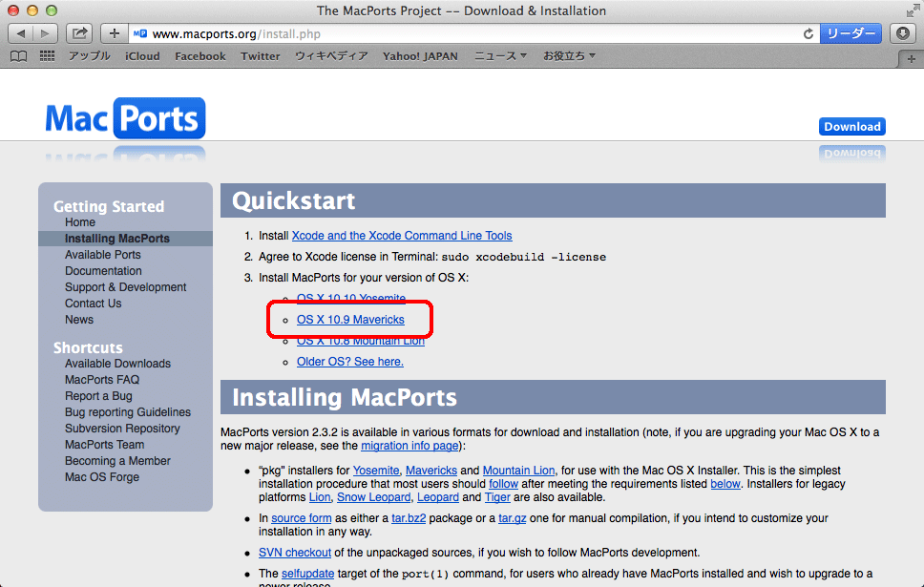Open Documentation in the sidebar
The image size is (924, 587).
tap(103, 270)
